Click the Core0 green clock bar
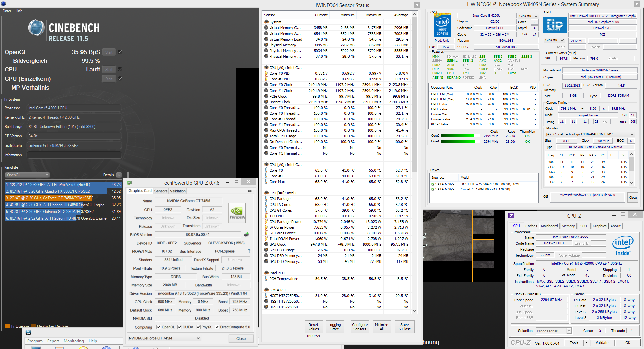The image size is (644, 349). click(x=460, y=136)
